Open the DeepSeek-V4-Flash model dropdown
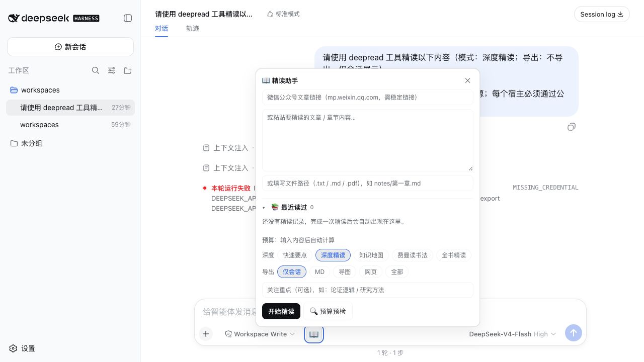644x362 pixels. coord(513,334)
